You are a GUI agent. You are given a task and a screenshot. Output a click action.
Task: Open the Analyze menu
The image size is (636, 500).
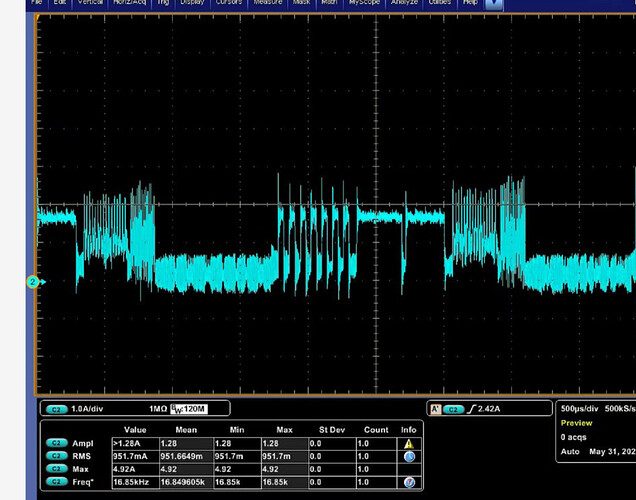(404, 2)
